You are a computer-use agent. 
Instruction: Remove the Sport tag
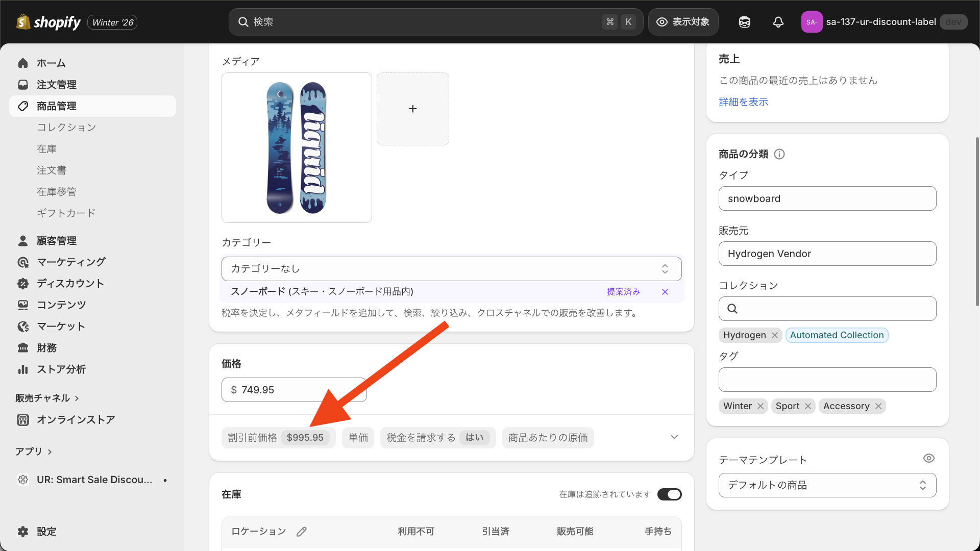click(808, 406)
